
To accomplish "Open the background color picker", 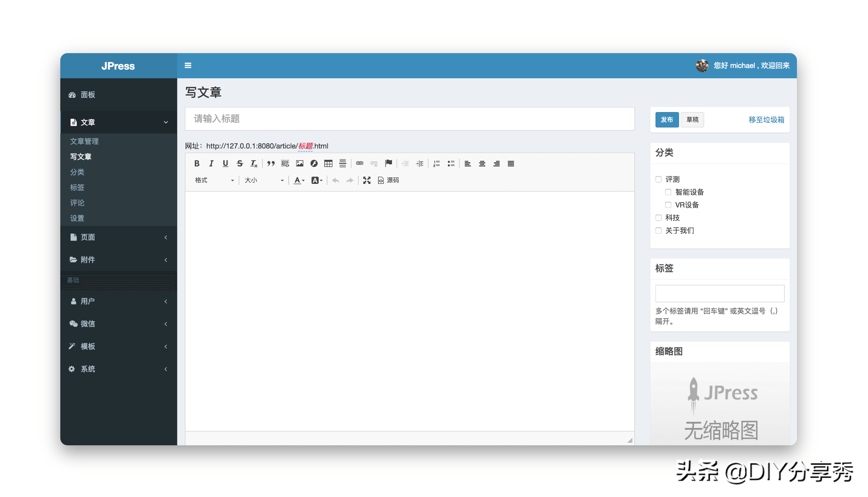I will point(317,180).
